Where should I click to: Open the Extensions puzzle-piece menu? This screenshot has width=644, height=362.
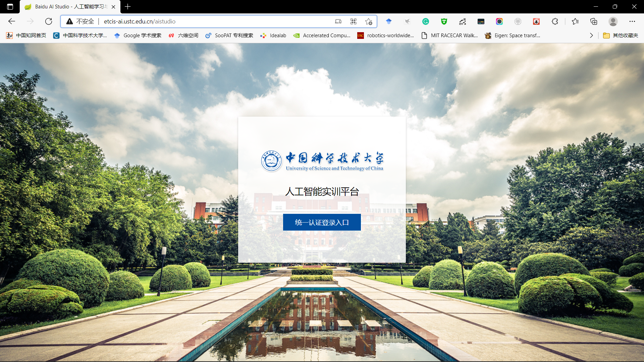(x=555, y=21)
